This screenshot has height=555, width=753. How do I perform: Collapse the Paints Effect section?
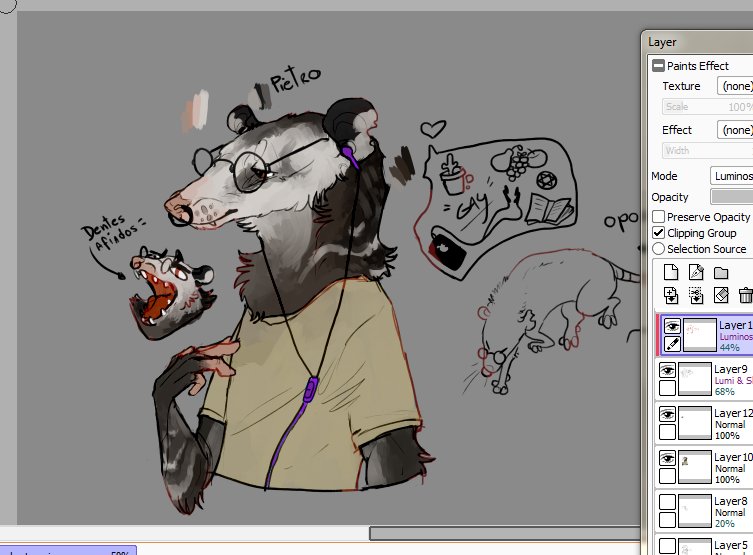(658, 66)
